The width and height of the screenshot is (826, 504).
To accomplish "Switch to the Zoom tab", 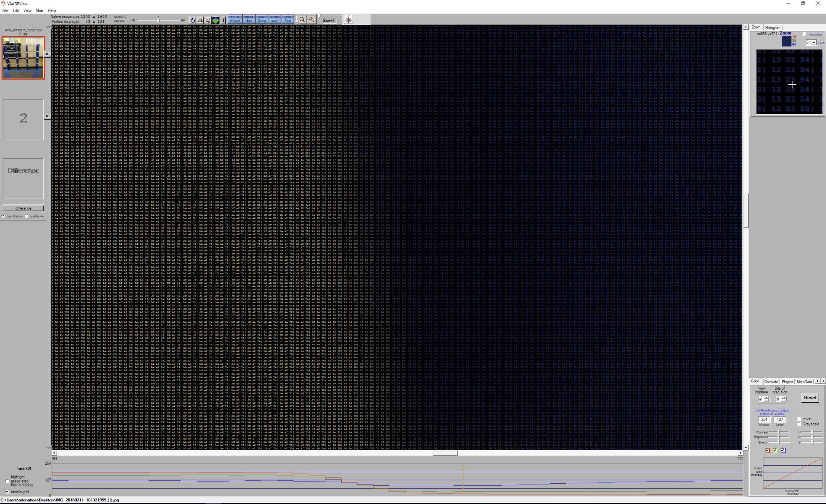I will [x=756, y=27].
